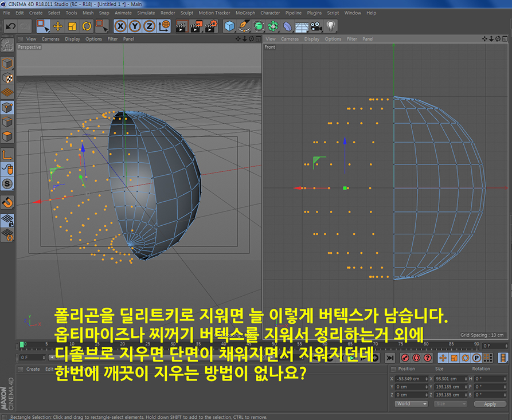
Task: Toggle Y axis lock
Action: click(x=135, y=26)
